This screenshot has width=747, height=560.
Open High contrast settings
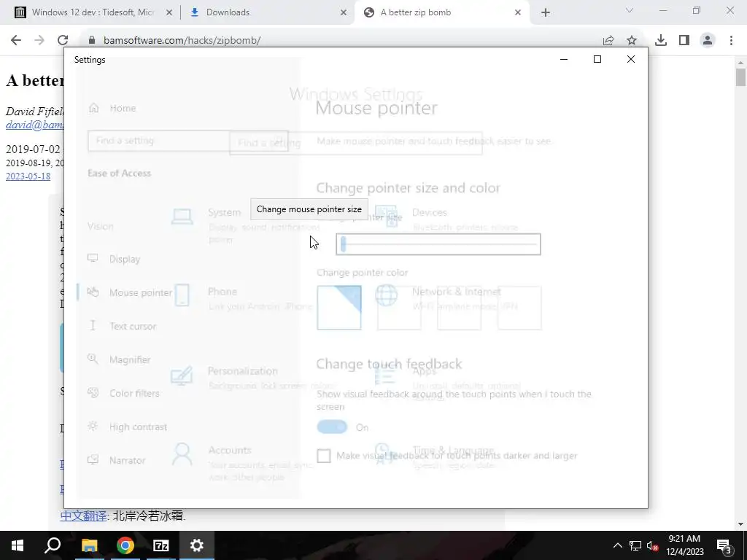click(127, 427)
